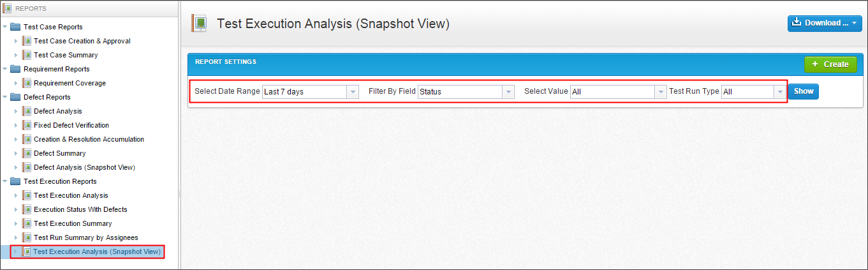Image resolution: width=868 pixels, height=270 pixels.
Task: Click the Show button
Action: point(804,91)
